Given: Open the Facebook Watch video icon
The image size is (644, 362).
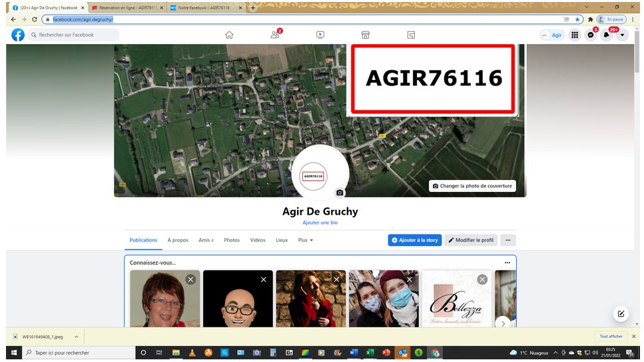Looking at the screenshot, I should pyautogui.click(x=320, y=35).
